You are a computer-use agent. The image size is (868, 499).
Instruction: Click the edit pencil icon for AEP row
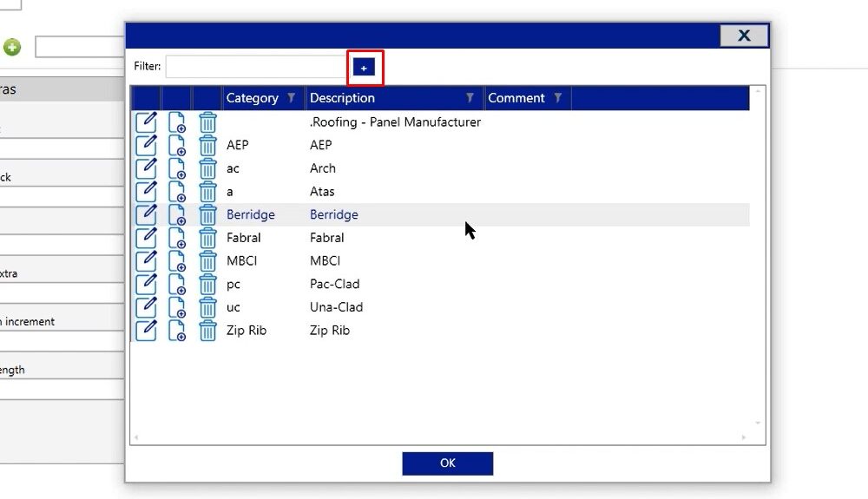point(146,146)
